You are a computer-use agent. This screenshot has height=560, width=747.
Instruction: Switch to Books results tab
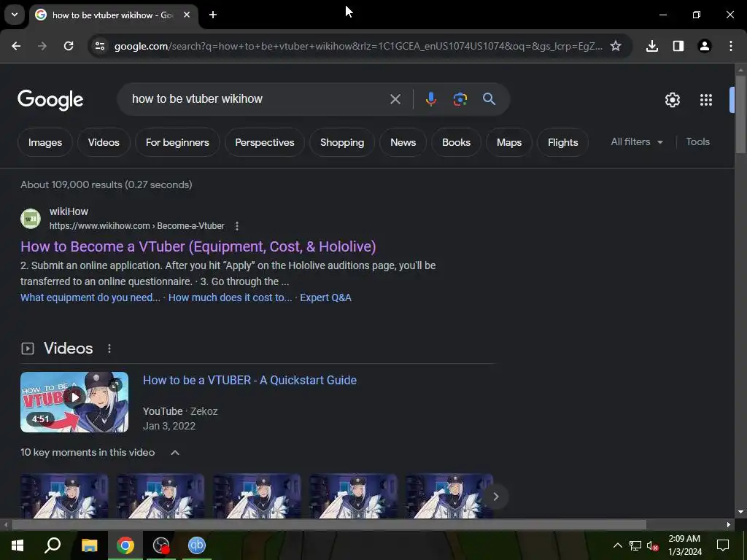tap(457, 142)
